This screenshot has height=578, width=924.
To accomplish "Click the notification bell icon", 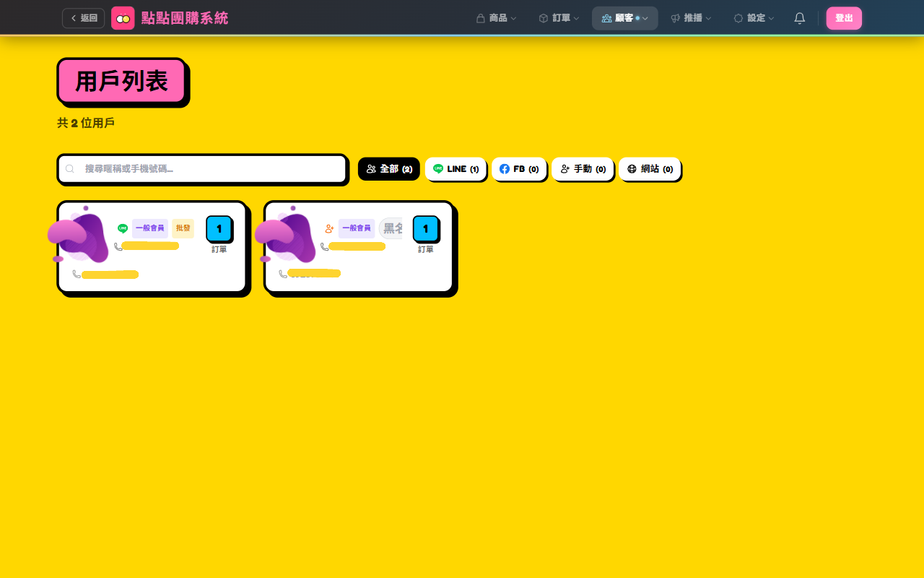I will point(799,18).
